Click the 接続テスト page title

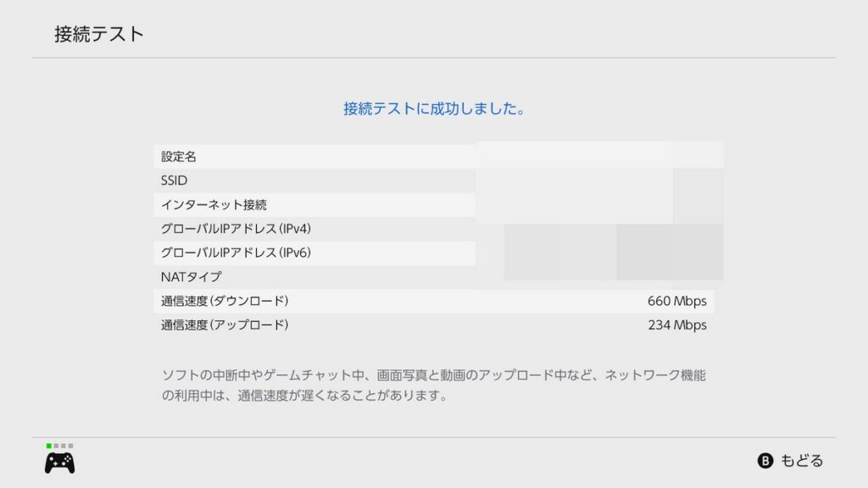(x=99, y=35)
